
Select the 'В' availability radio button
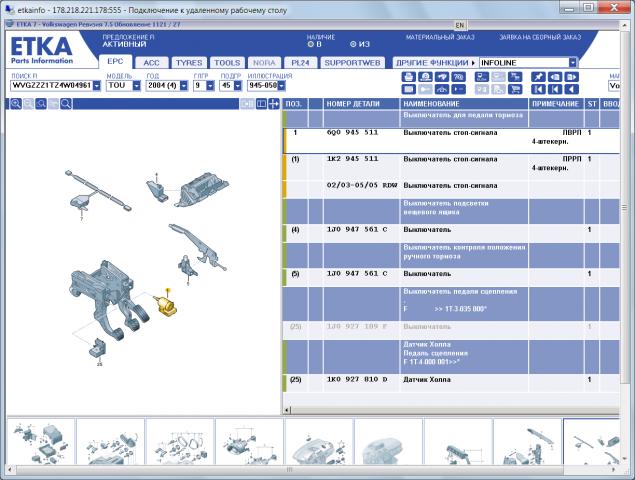[x=311, y=44]
